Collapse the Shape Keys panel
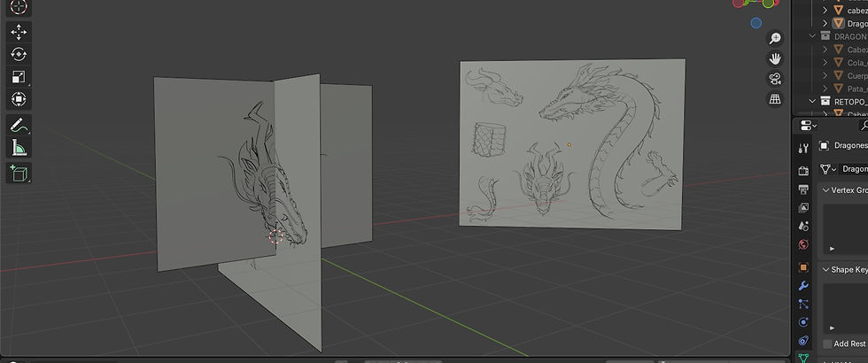 (825, 269)
